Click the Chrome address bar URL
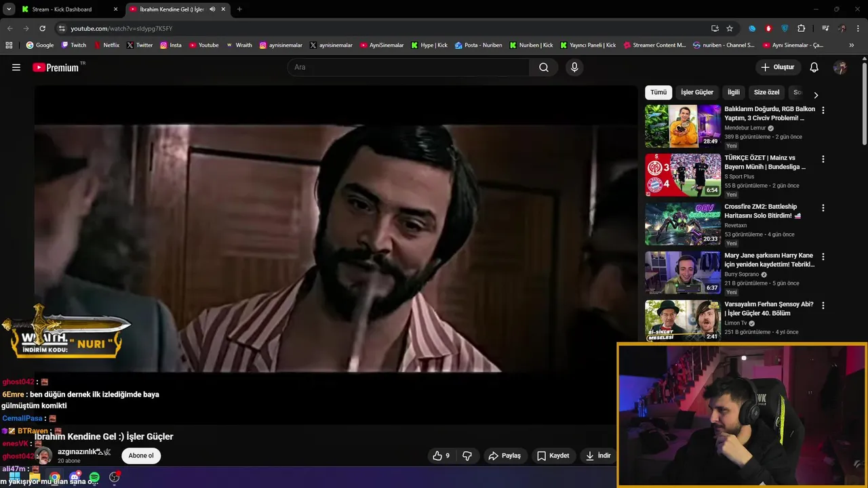This screenshot has height=488, width=868. [121, 28]
